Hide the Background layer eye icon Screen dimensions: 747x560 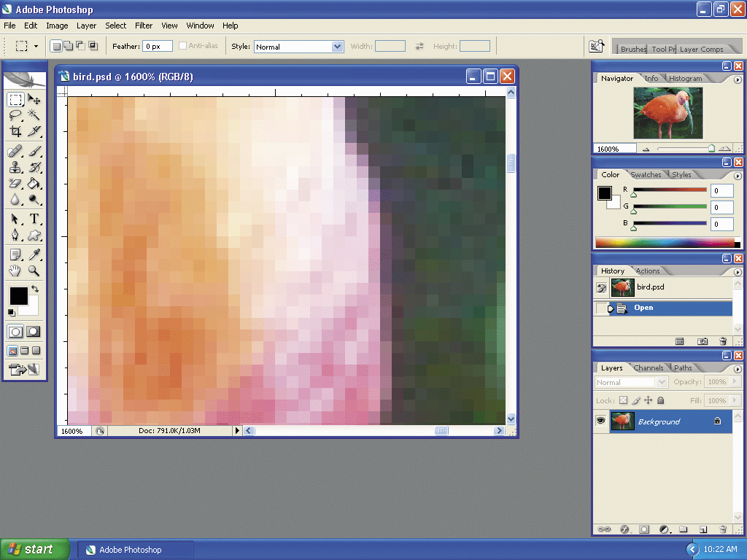tap(601, 421)
